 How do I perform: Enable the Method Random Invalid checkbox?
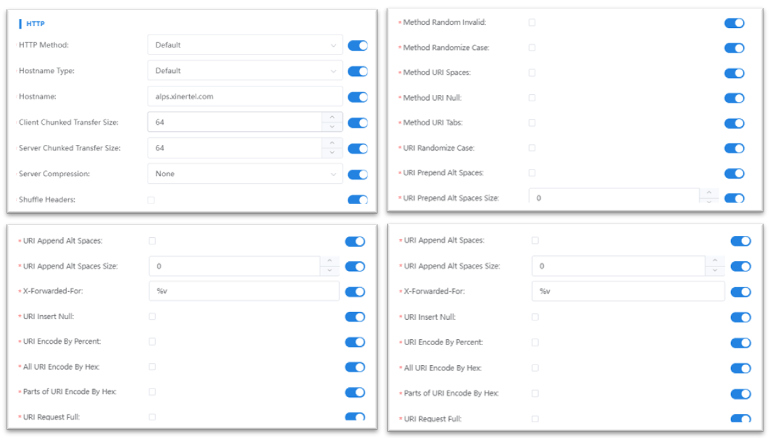tap(532, 22)
